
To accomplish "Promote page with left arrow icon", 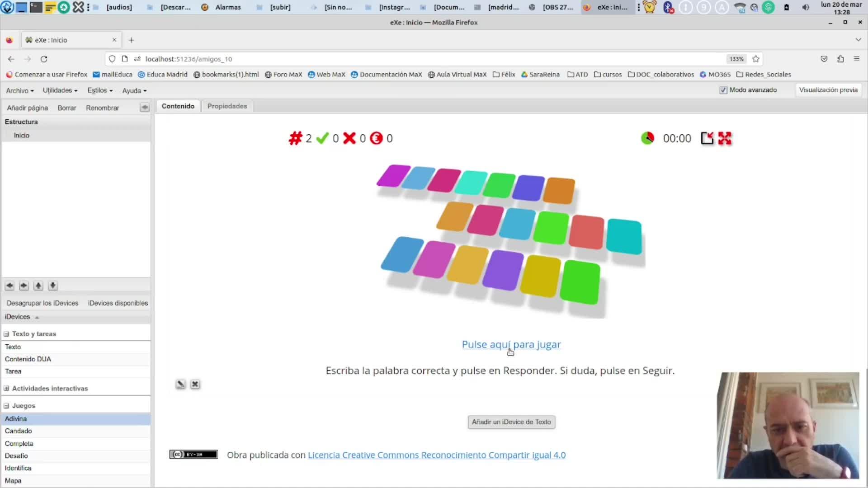I will [x=9, y=286].
